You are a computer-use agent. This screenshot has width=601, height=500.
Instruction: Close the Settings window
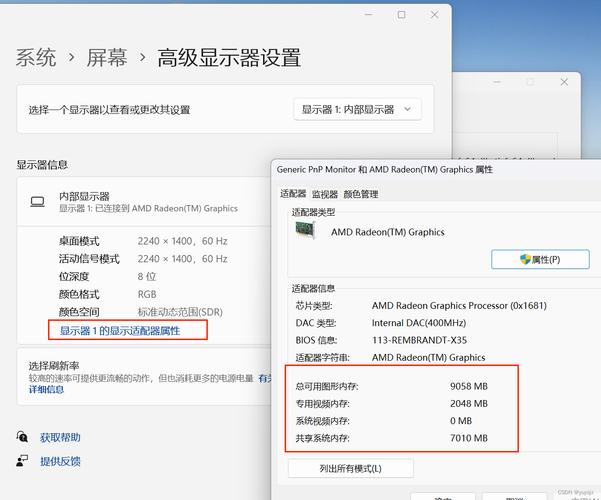pos(434,15)
